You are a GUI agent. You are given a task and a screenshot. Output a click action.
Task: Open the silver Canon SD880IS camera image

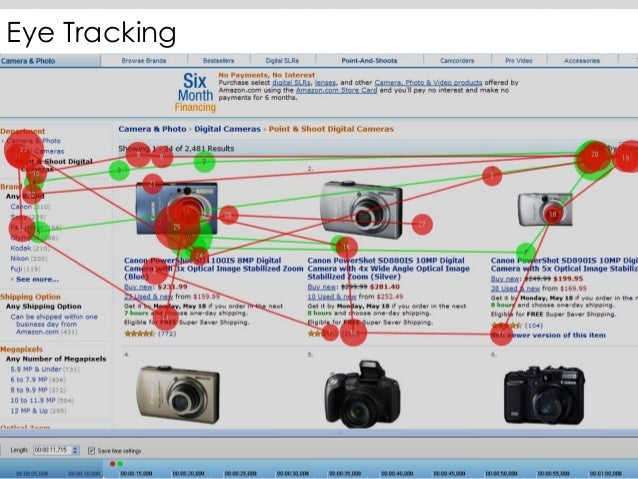pyautogui.click(x=361, y=210)
